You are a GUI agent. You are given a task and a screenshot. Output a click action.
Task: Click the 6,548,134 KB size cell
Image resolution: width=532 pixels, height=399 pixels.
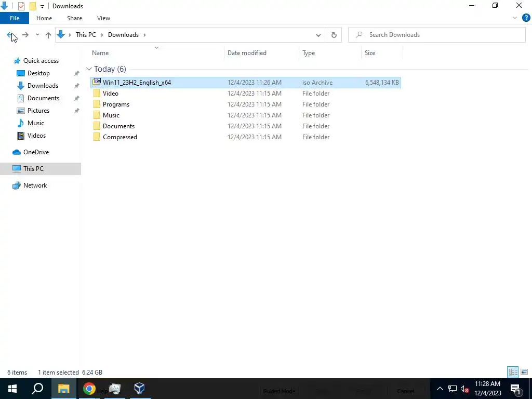(x=382, y=83)
